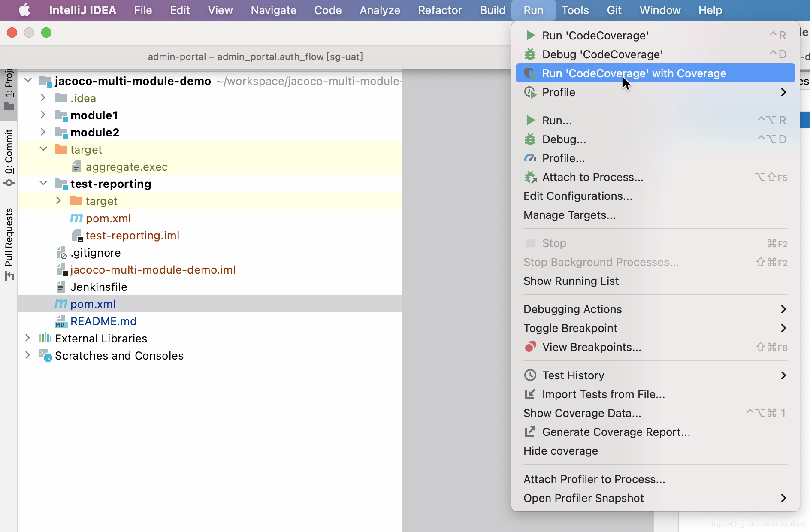810x532 pixels.
Task: Click the Debug... bug icon
Action: 531,139
